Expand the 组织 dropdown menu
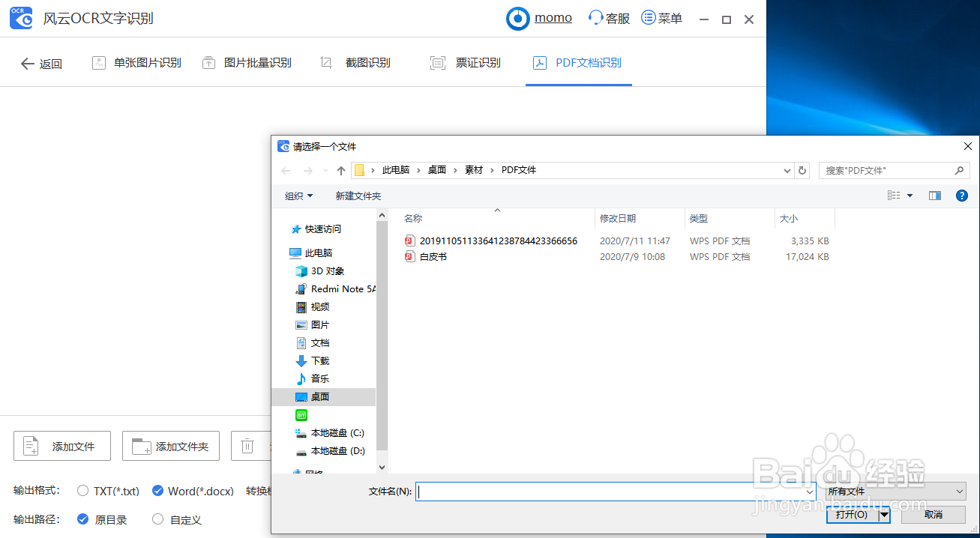980x538 pixels. tap(298, 196)
